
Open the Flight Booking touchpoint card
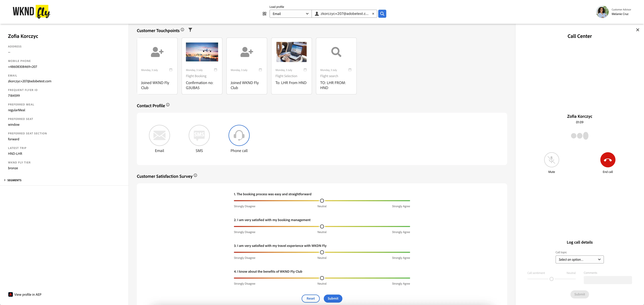[202, 66]
